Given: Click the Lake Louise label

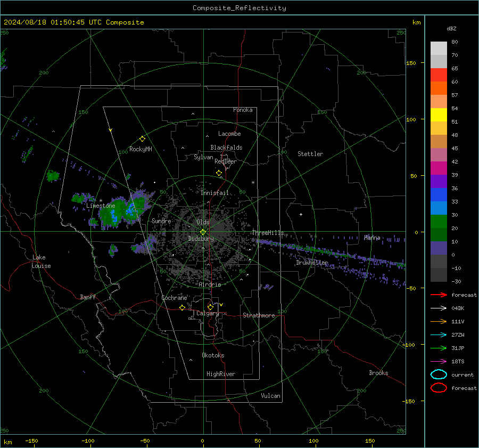Looking at the screenshot, I should pyautogui.click(x=41, y=262).
